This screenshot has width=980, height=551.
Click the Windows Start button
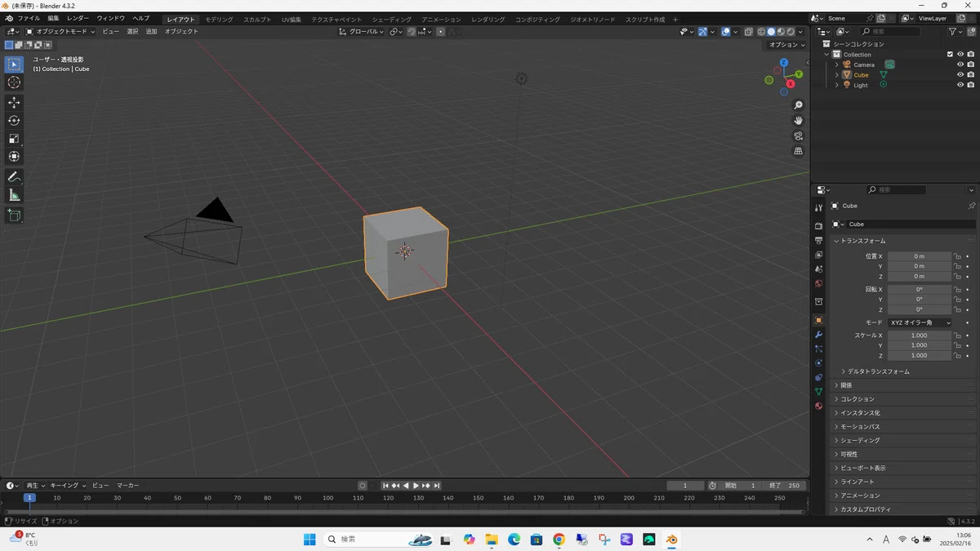tap(310, 540)
